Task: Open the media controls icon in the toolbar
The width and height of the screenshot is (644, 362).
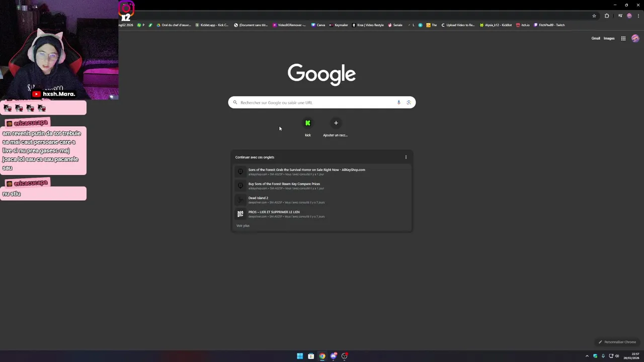Action: tap(620, 16)
